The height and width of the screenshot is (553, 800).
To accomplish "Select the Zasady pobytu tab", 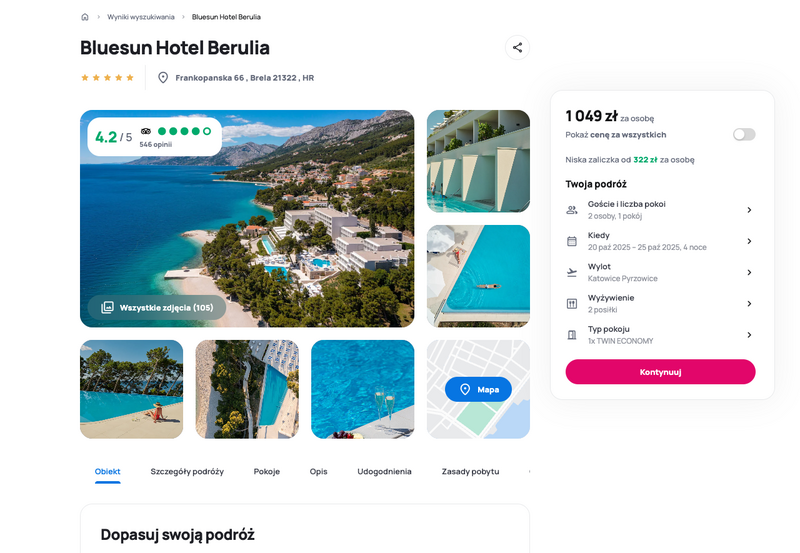I will pyautogui.click(x=470, y=471).
